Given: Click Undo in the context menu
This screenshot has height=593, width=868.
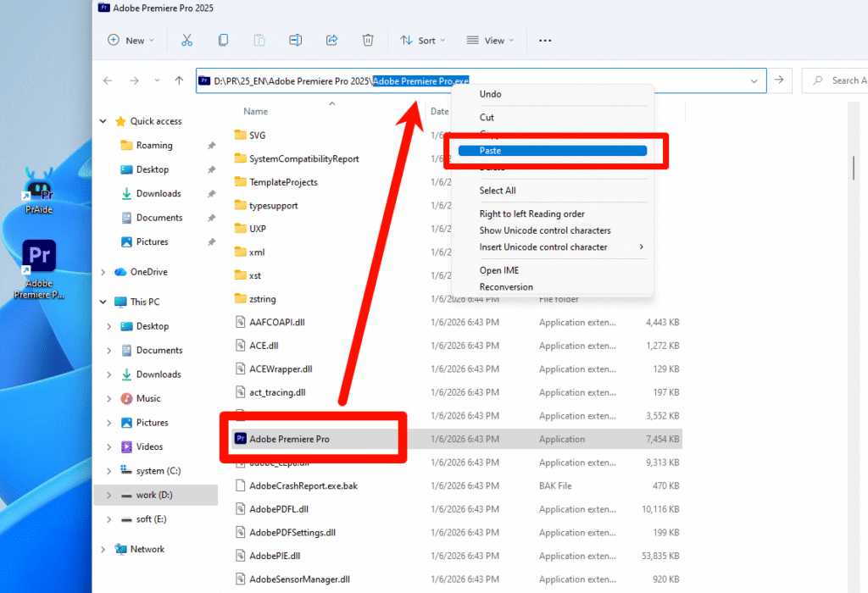Looking at the screenshot, I should (x=491, y=94).
